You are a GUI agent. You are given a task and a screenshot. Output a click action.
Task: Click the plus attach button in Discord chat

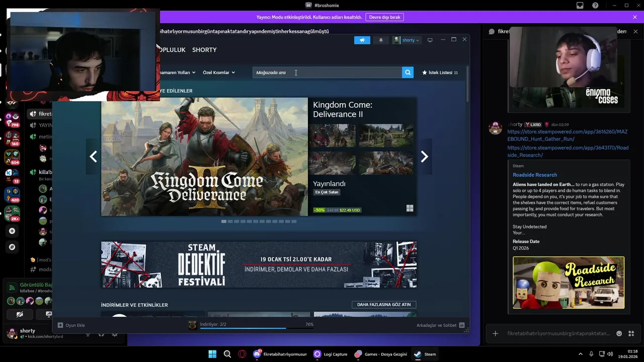tap(495, 333)
